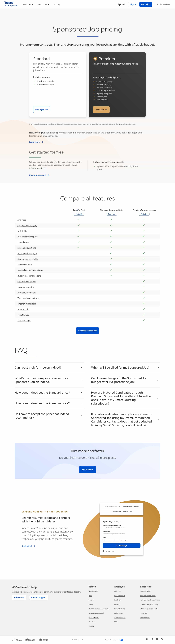Open the Pricing nav item

point(57,4)
